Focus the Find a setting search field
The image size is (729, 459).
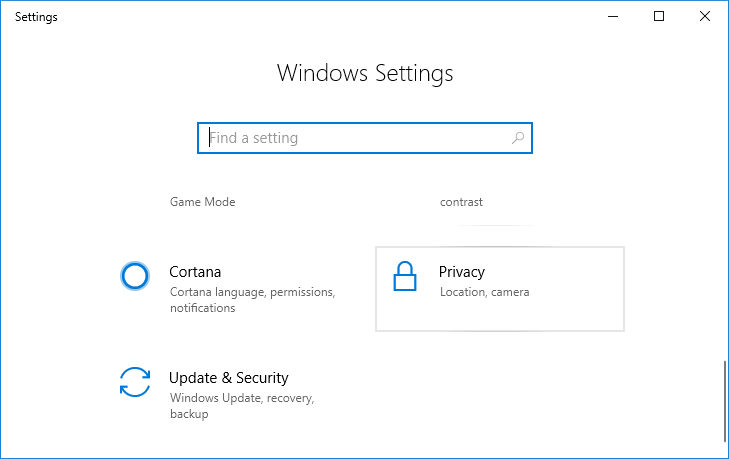(364, 138)
